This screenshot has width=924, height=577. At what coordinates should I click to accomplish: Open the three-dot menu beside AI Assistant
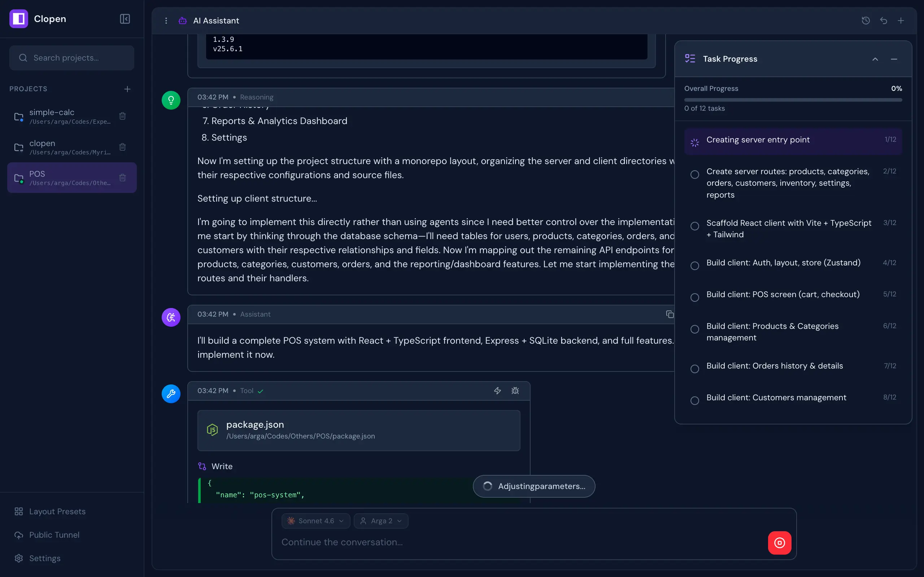[166, 21]
